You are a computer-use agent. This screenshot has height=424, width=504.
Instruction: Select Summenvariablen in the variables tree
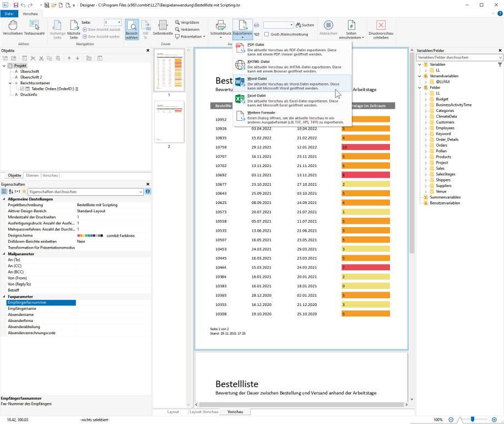click(x=445, y=197)
